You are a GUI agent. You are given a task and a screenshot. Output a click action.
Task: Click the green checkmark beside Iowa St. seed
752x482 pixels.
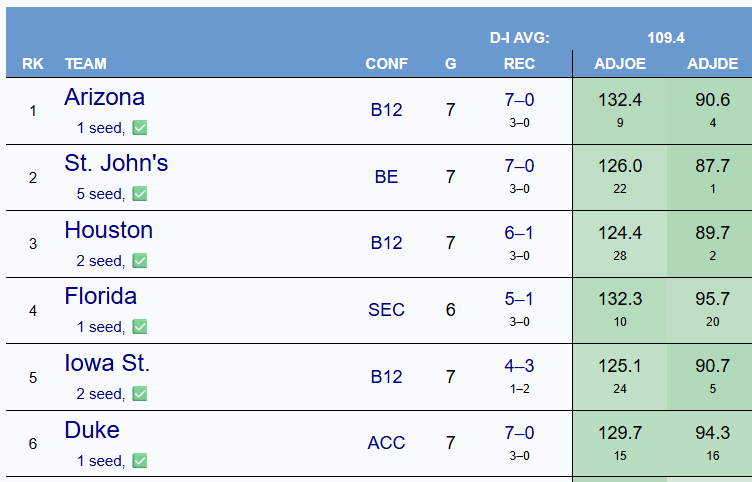(140, 394)
